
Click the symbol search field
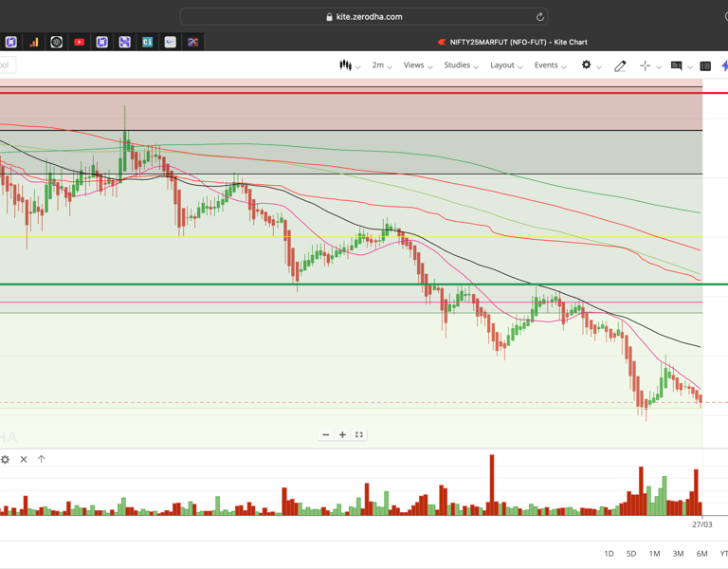tap(8, 65)
